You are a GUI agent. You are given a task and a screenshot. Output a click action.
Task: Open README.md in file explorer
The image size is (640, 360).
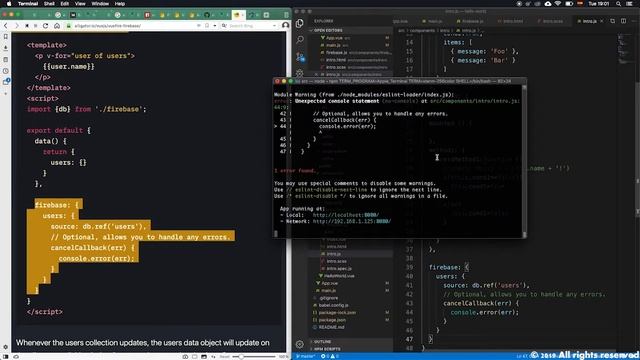click(331, 327)
